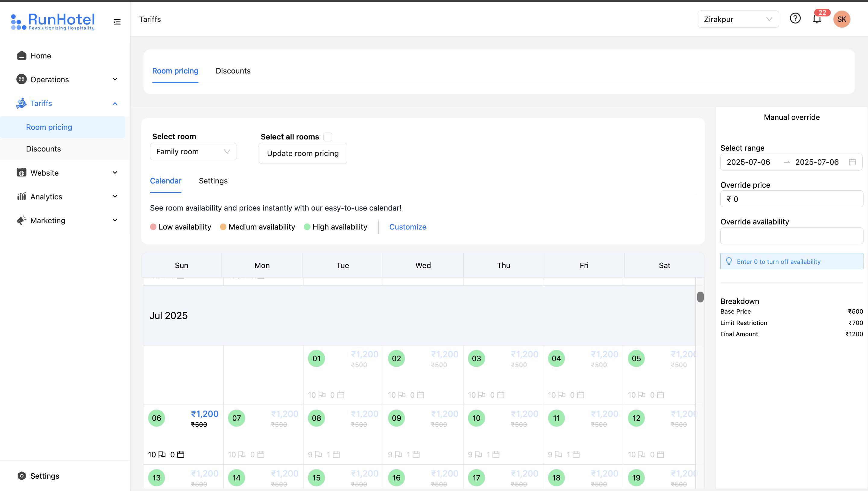868x491 pixels.
Task: Select date circle 04 in July calendar
Action: coord(556,358)
